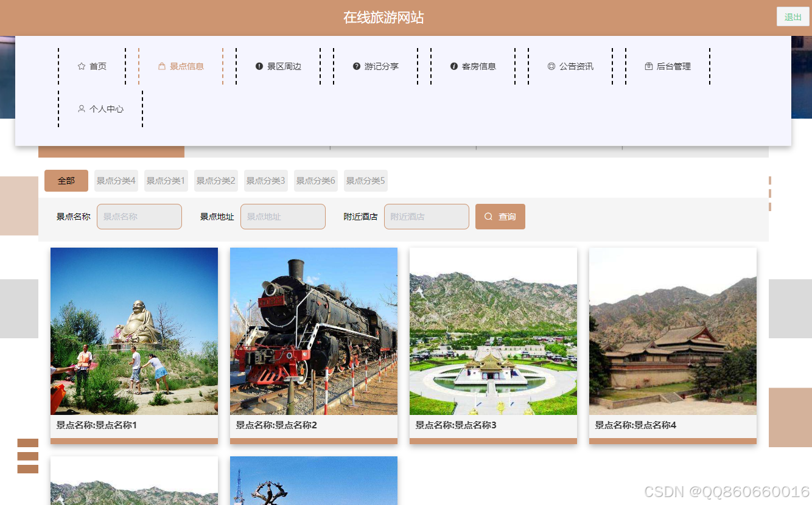Go to 景区周边 menu item
The image size is (812, 505).
click(278, 66)
